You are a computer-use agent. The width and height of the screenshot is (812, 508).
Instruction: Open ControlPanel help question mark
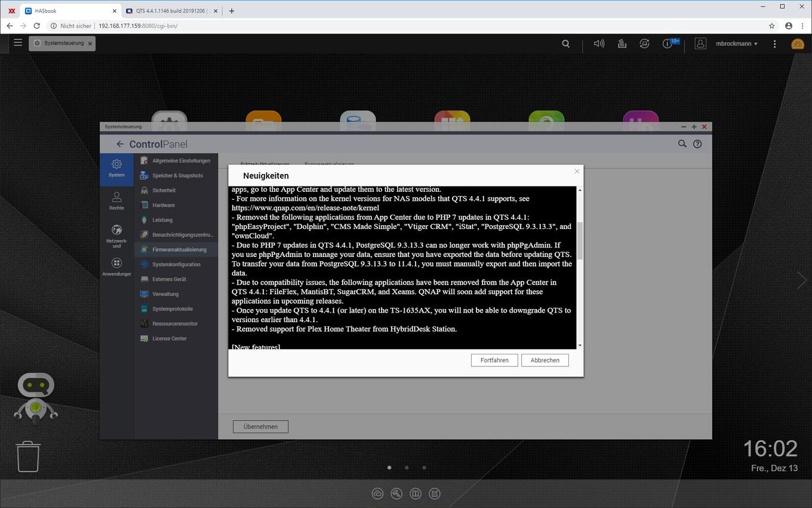point(697,144)
